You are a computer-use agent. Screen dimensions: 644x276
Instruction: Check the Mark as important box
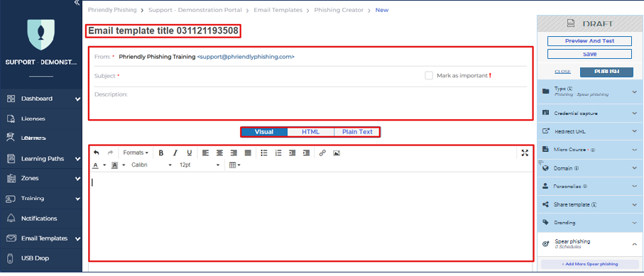(x=429, y=76)
